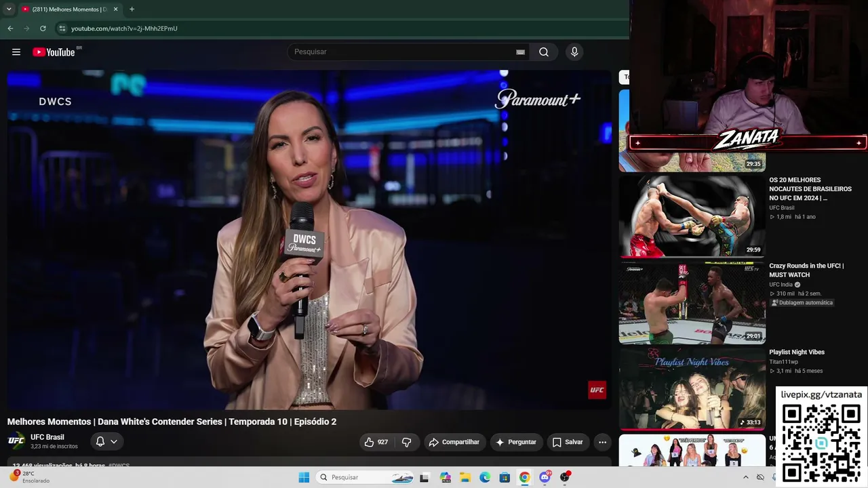Launch Microsoft Edge from taskbar
This screenshot has width=868, height=488.
pos(485,477)
